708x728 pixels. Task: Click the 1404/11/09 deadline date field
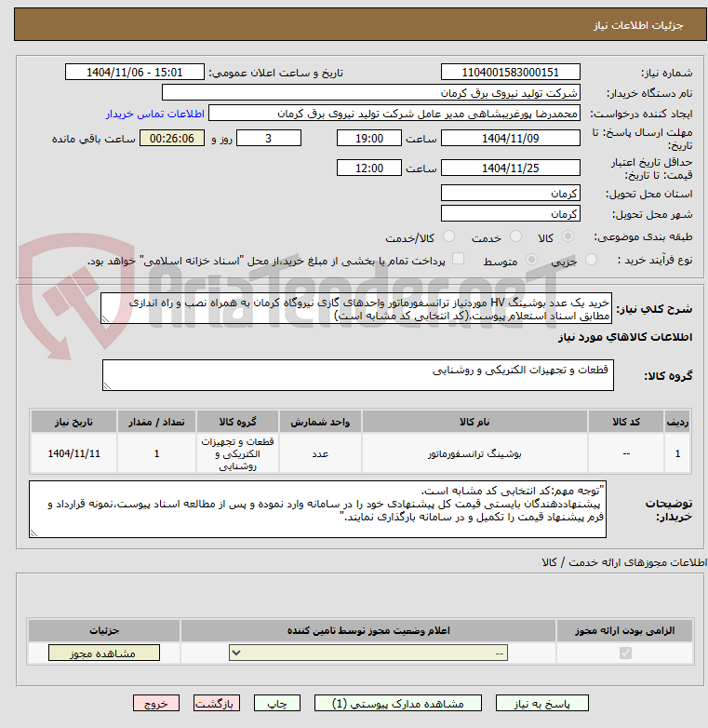pos(511,138)
